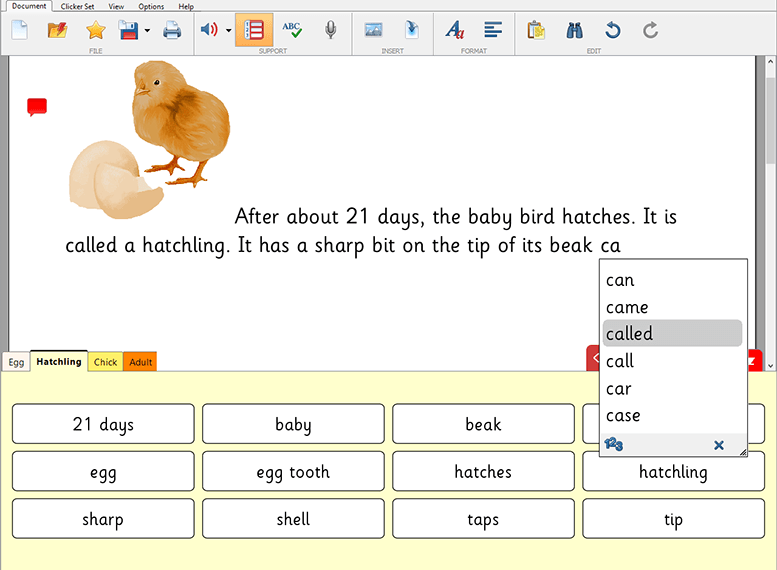Image resolution: width=777 pixels, height=570 pixels.
Task: Toggle the highlighted predictor support button
Action: (x=254, y=30)
